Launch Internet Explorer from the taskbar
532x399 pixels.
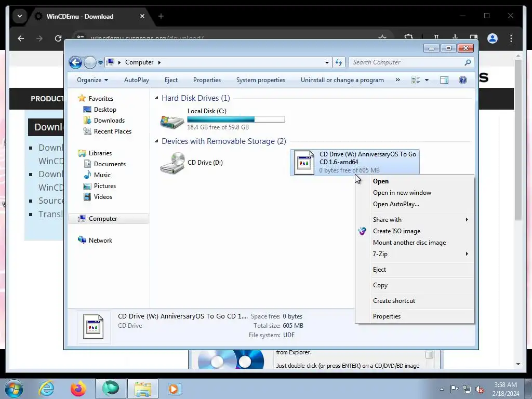46,389
